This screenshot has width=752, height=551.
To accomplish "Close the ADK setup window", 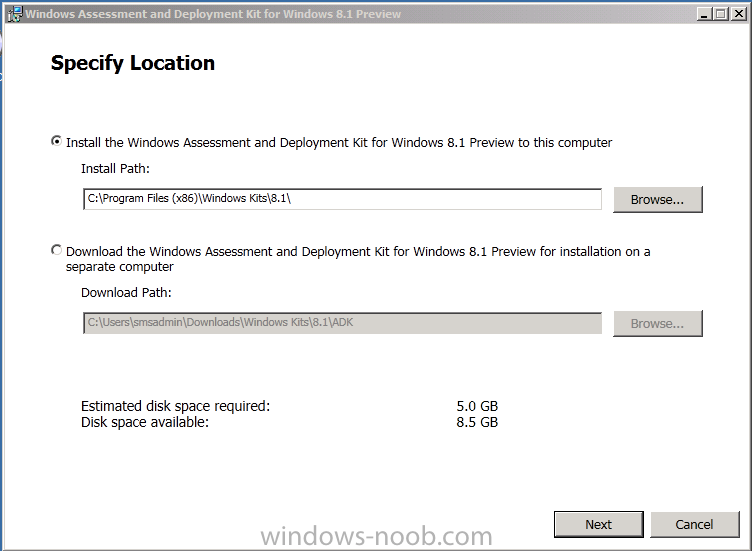I will pos(739,14).
